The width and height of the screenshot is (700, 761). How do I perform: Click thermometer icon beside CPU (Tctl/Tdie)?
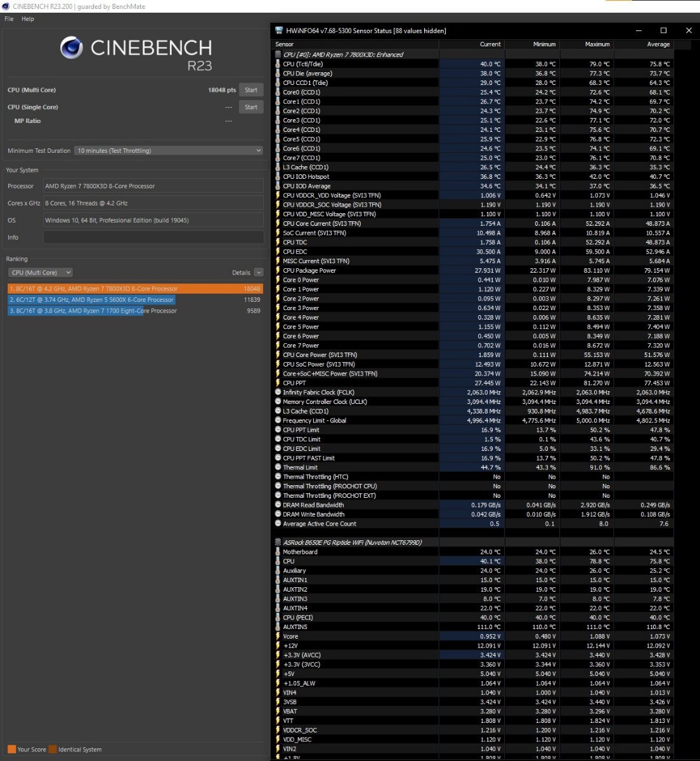click(x=278, y=64)
